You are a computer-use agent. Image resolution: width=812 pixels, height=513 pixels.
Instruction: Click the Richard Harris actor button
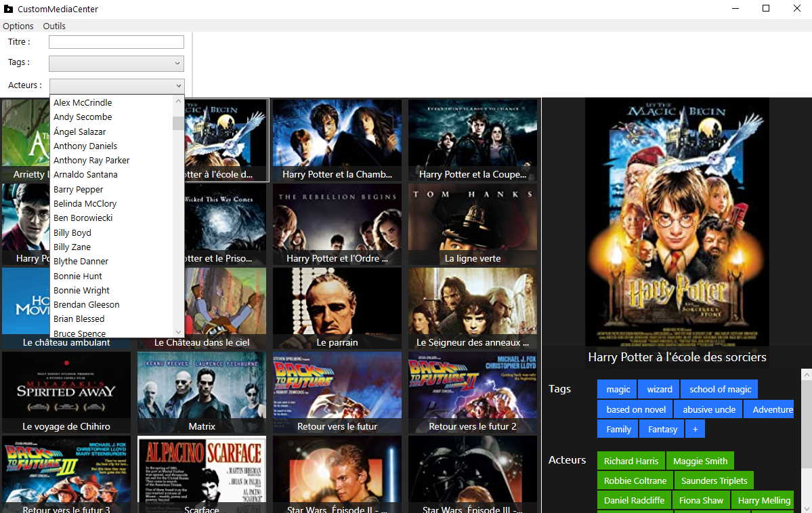click(x=631, y=461)
